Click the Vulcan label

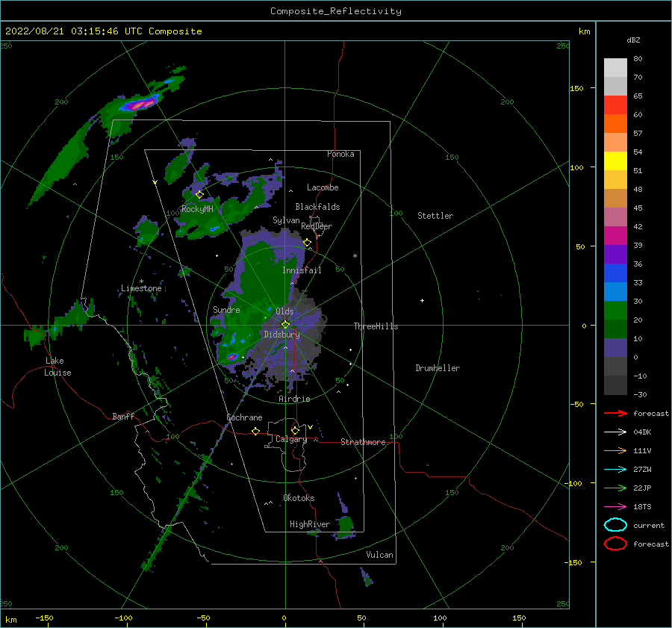(380, 554)
